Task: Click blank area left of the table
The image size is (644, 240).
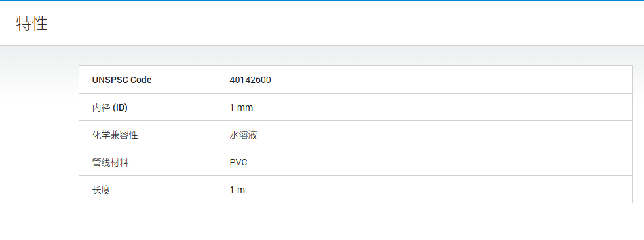Action: pos(39,135)
